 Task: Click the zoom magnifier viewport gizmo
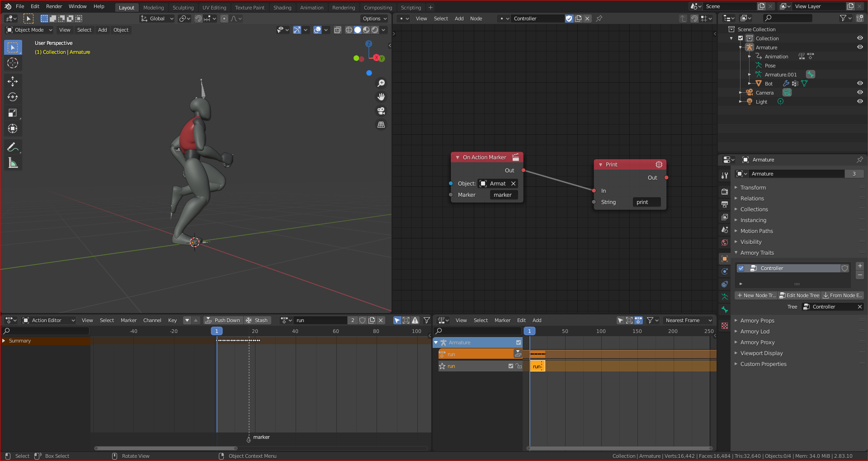[x=381, y=83]
